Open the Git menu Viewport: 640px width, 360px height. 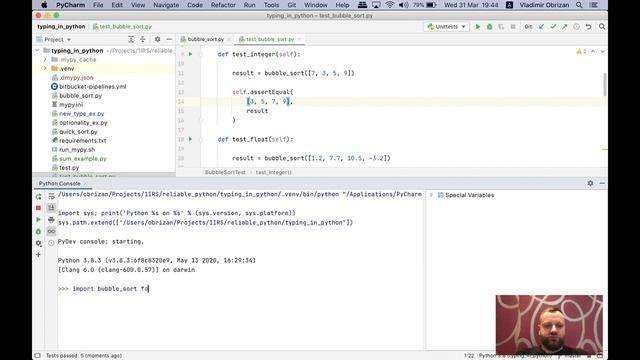tap(291, 5)
